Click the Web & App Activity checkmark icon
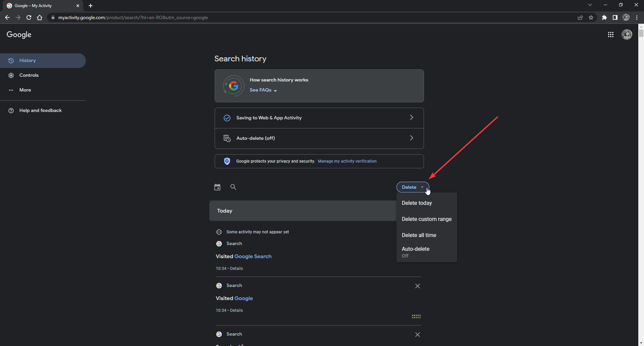Screen dimensions: 644x346 (x=227, y=118)
